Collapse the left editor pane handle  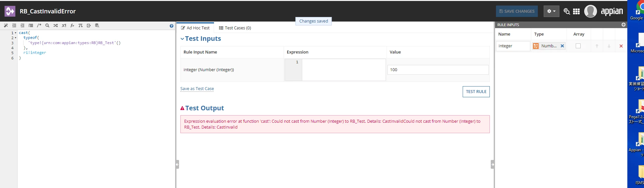tap(177, 164)
